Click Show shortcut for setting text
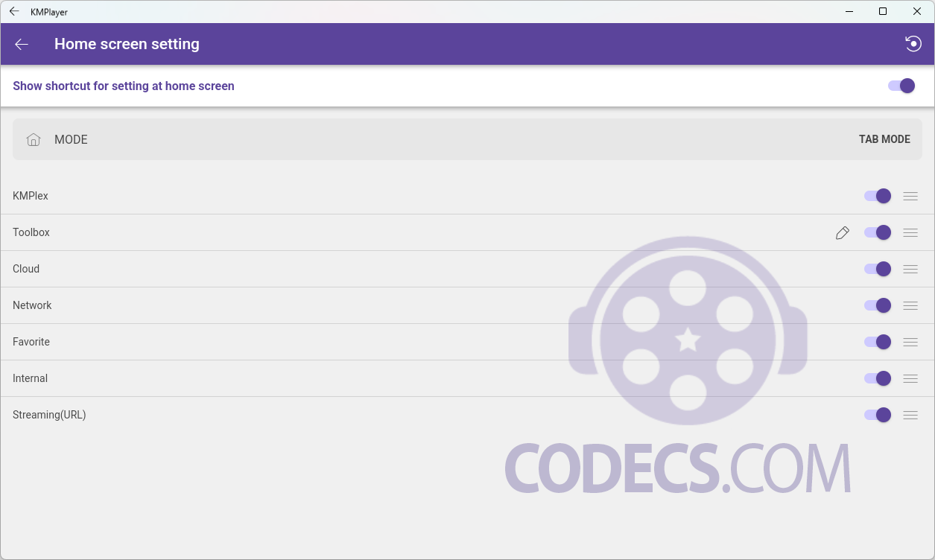 pos(124,86)
